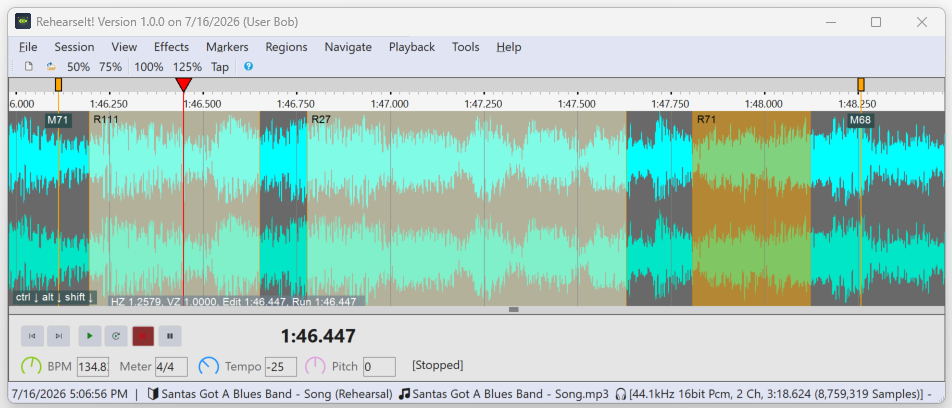This screenshot has height=408, width=952.
Task: Select the orange region R71 label
Action: click(706, 120)
